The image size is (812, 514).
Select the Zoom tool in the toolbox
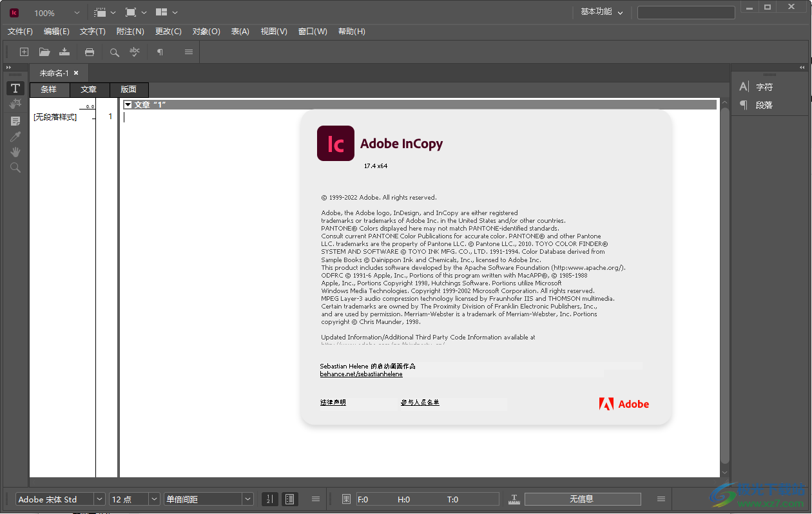(15, 167)
